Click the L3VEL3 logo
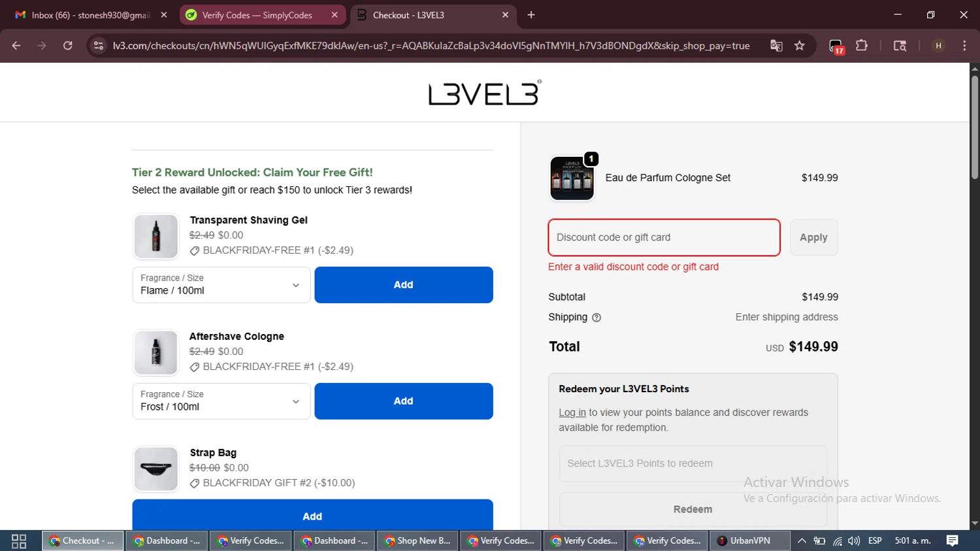 485,93
